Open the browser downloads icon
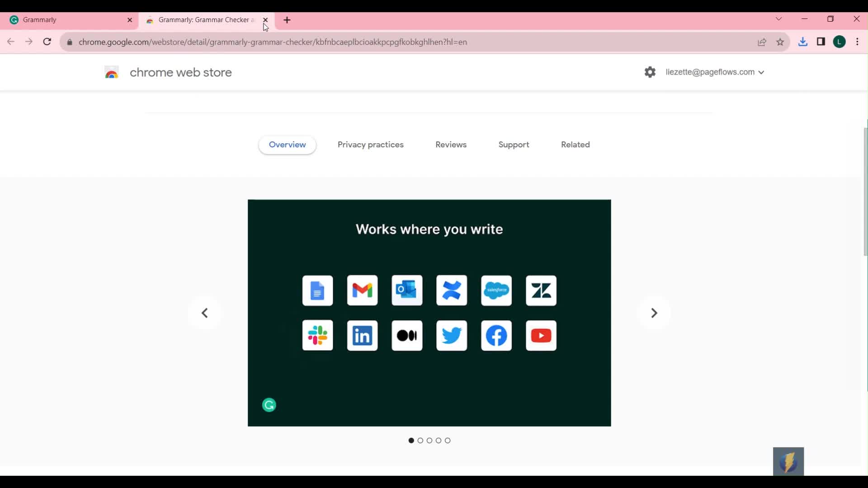Image resolution: width=868 pixels, height=488 pixels. (x=803, y=42)
